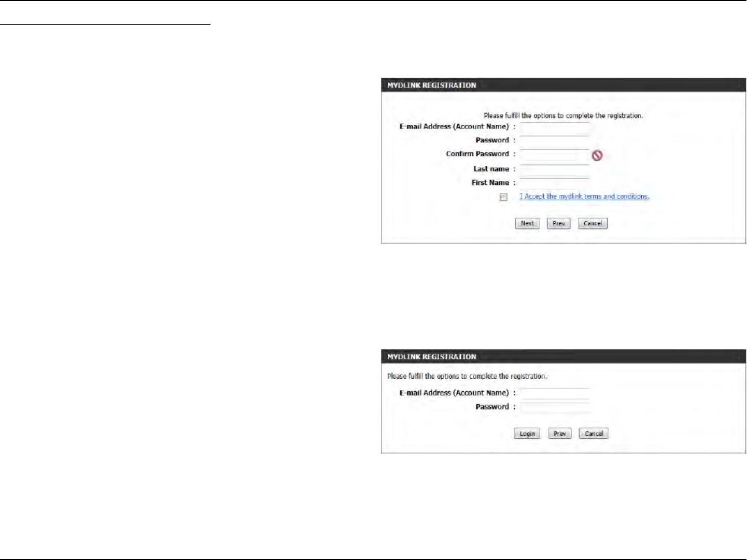Click the red invalid icon beside Confirm Password
The width and height of the screenshot is (747, 560).
point(597,155)
